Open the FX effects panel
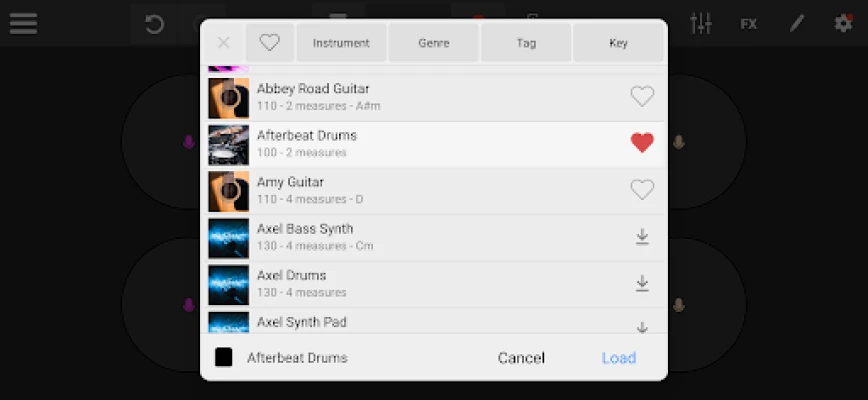The image size is (868, 400). pyautogui.click(x=748, y=23)
